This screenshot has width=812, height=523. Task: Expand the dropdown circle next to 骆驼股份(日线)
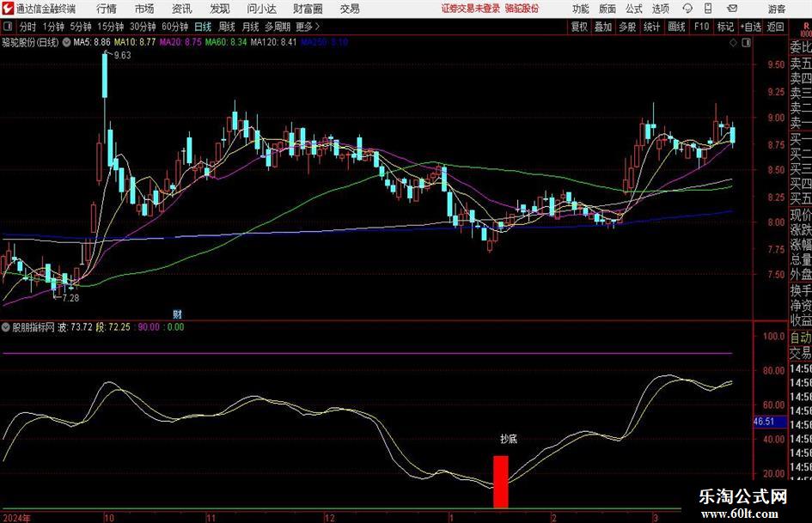coord(66,42)
